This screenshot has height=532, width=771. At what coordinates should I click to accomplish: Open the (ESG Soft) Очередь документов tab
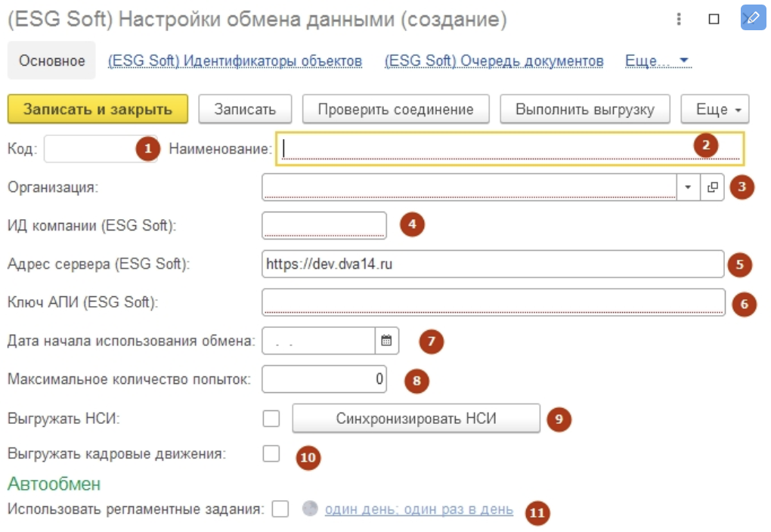click(494, 61)
